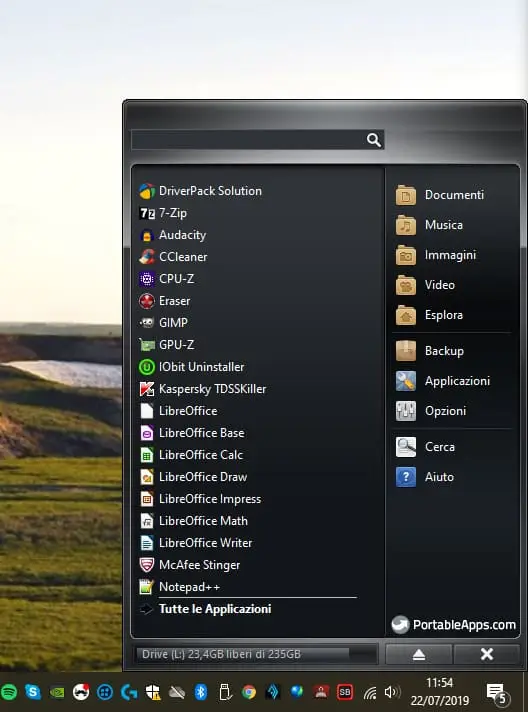This screenshot has height=712, width=528.
Task: Click the drive L: free space bar
Action: (256, 654)
